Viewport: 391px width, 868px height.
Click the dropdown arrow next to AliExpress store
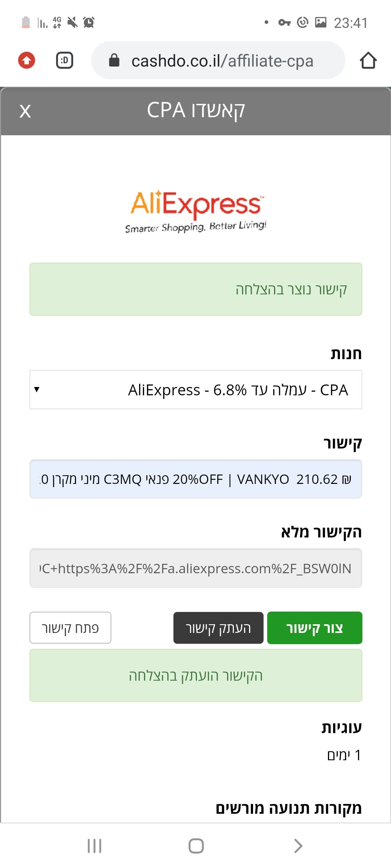[37, 390]
